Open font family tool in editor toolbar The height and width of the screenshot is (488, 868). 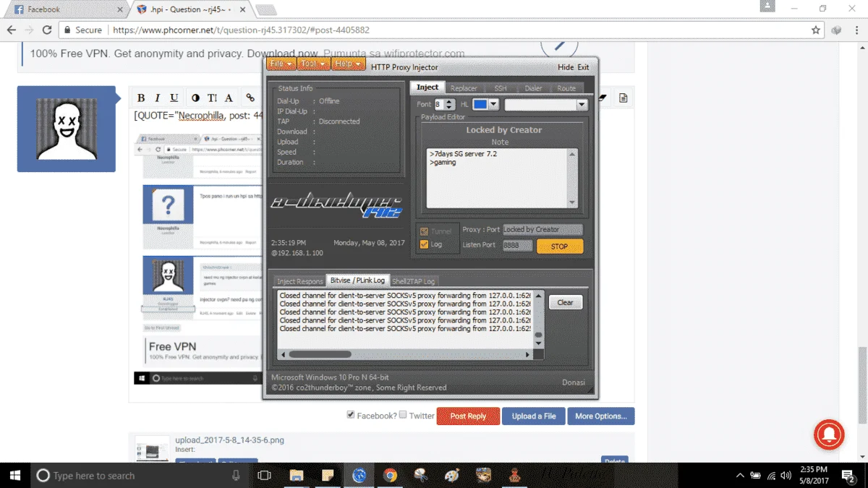click(229, 98)
